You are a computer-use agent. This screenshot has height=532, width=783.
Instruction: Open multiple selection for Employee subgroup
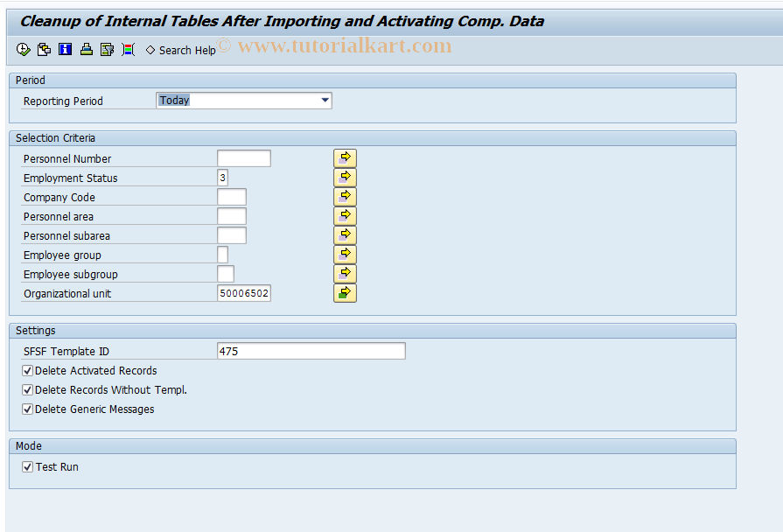[x=345, y=273]
